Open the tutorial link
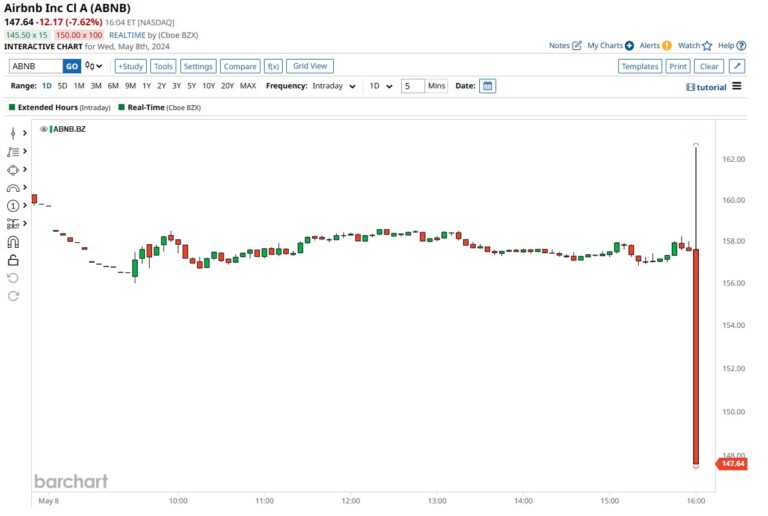Screen dimensions: 768x516 706,87
